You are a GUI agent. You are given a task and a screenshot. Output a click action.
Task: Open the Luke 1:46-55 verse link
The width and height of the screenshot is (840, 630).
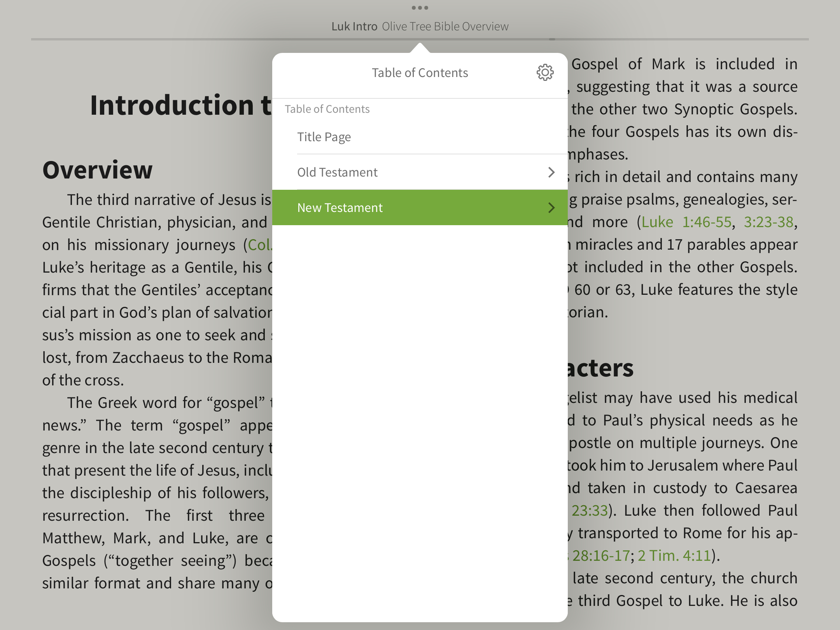coord(686,222)
